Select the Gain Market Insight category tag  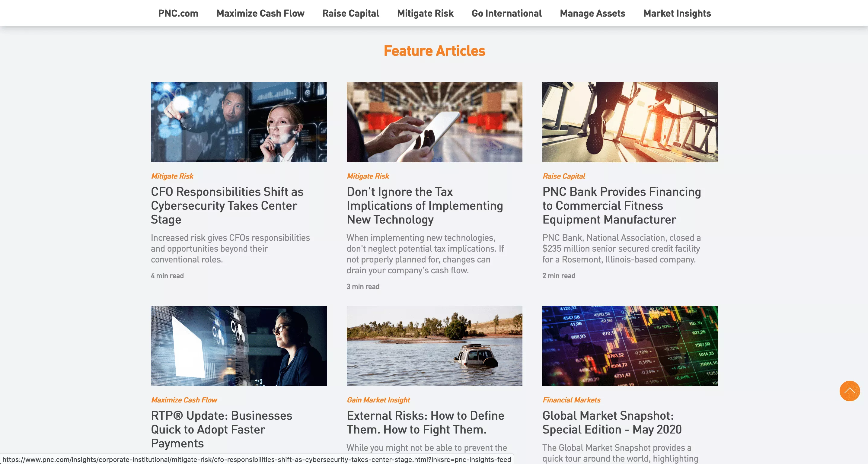[x=378, y=400]
